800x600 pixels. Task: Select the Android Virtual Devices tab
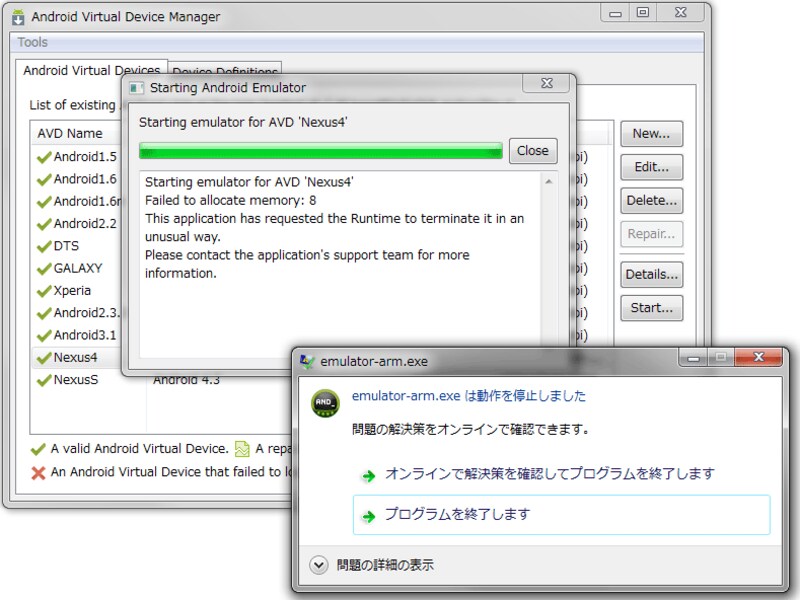[x=92, y=70]
